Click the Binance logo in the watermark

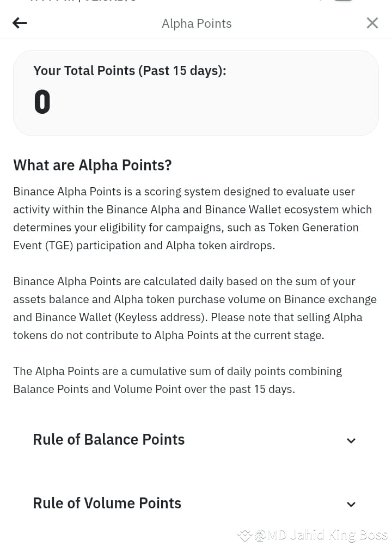point(244,536)
